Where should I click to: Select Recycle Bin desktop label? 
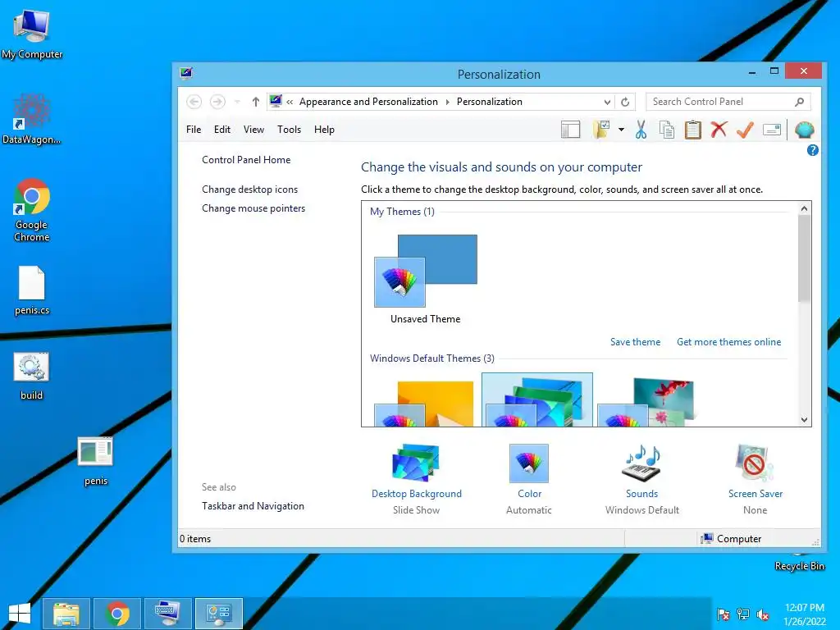[x=799, y=566]
